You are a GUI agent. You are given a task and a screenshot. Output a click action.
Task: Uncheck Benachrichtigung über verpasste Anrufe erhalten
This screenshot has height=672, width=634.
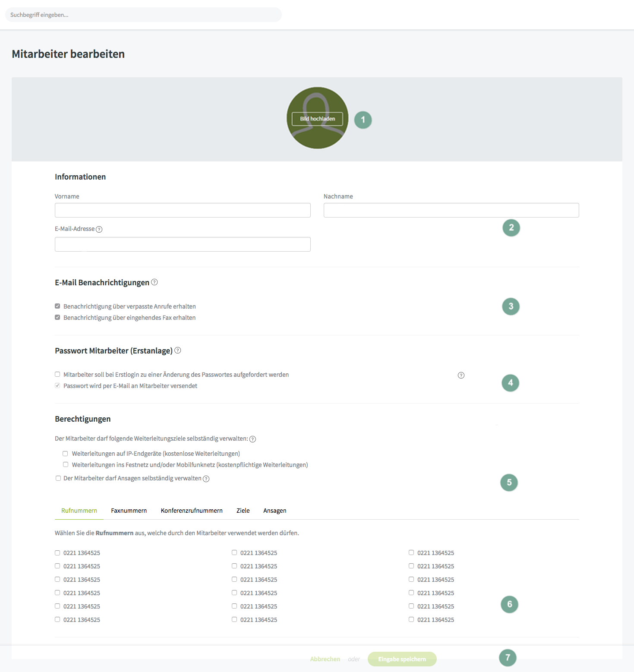tap(57, 306)
